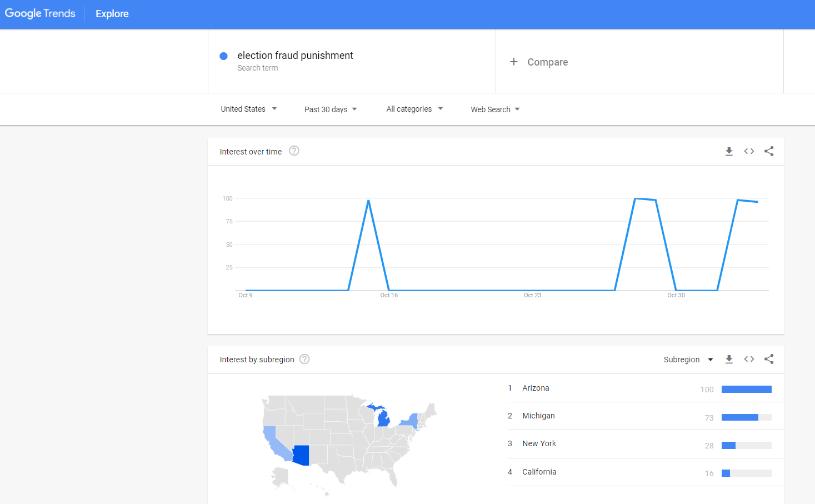Click the Michigan score value 73

709,418
